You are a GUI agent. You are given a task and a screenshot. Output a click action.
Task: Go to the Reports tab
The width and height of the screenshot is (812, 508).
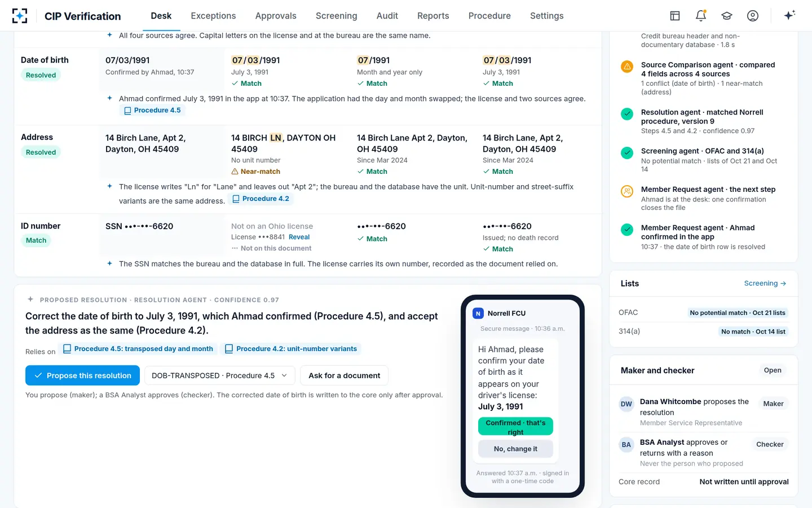pyautogui.click(x=433, y=16)
